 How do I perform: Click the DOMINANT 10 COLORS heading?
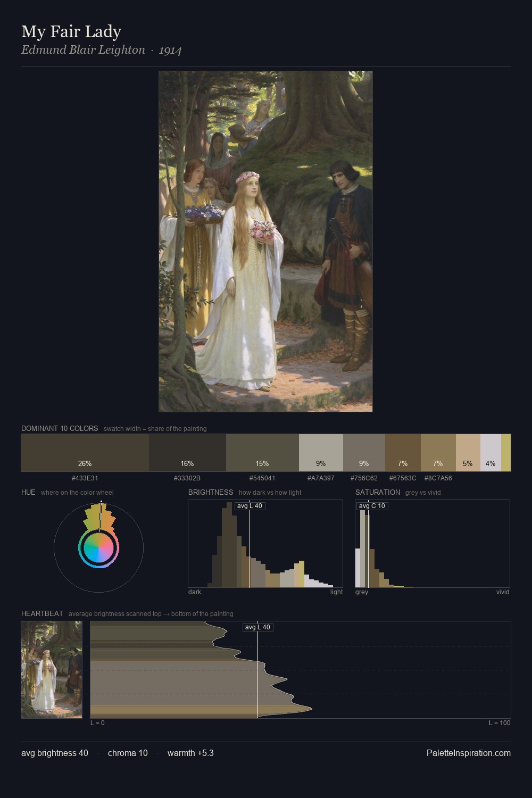tap(60, 428)
